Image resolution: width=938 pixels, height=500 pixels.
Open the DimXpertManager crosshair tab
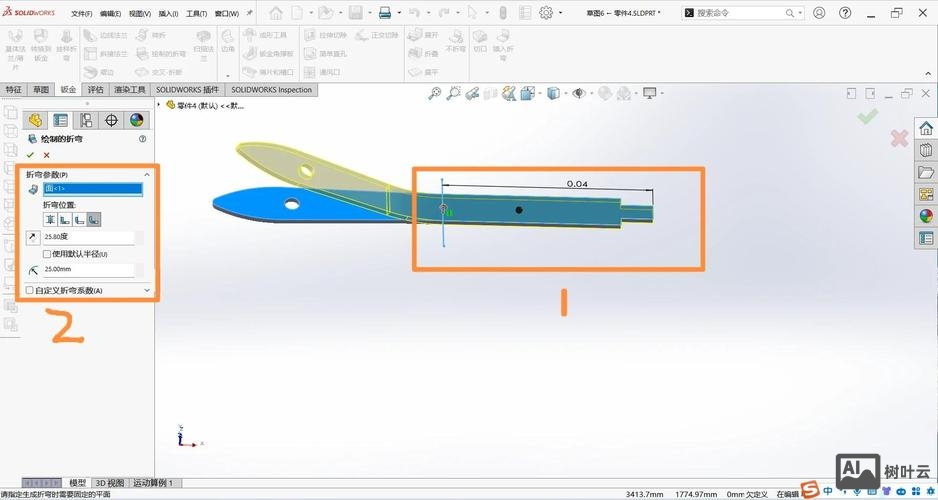(x=111, y=120)
